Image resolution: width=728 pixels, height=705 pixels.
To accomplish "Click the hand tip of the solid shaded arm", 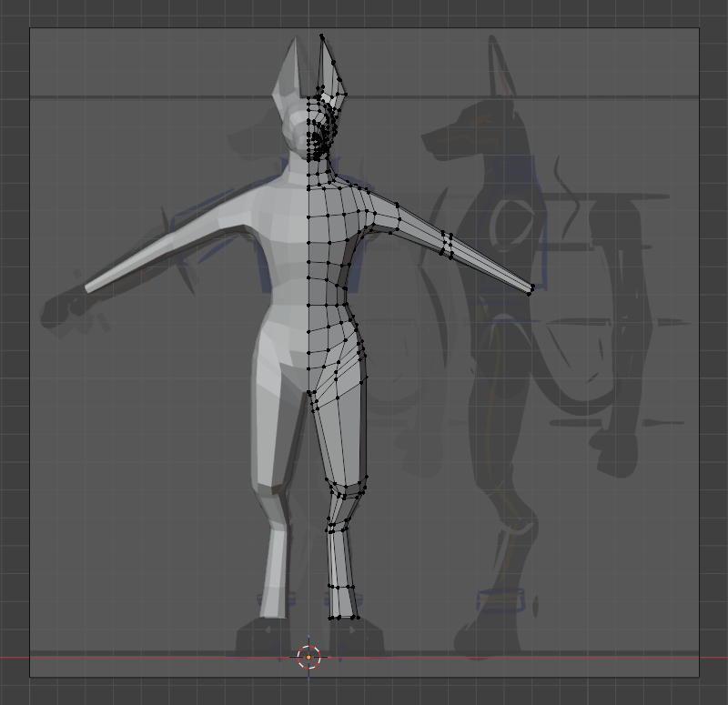I will (x=88, y=289).
